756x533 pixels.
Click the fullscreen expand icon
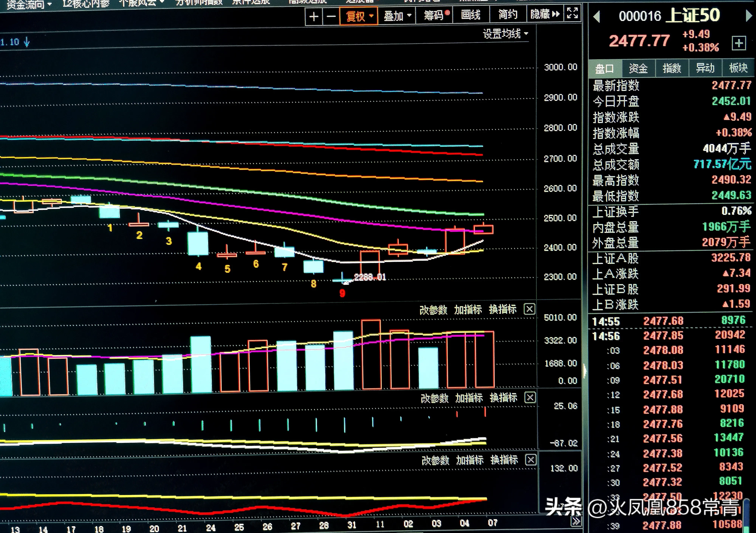[572, 13]
